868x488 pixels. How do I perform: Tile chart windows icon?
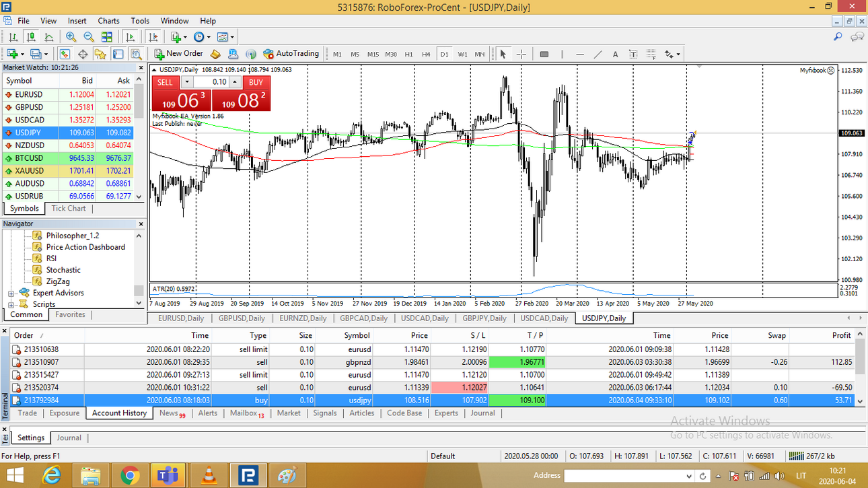click(107, 37)
